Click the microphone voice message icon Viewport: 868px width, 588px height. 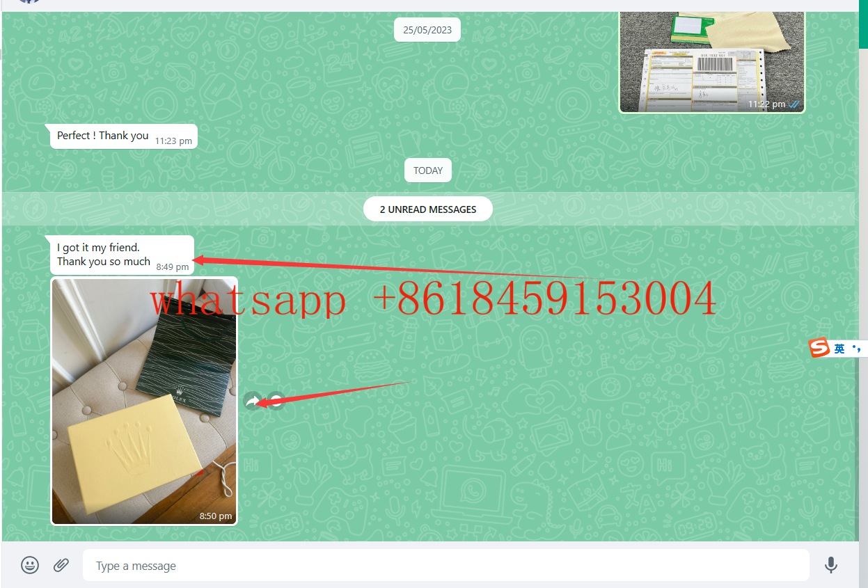830,565
